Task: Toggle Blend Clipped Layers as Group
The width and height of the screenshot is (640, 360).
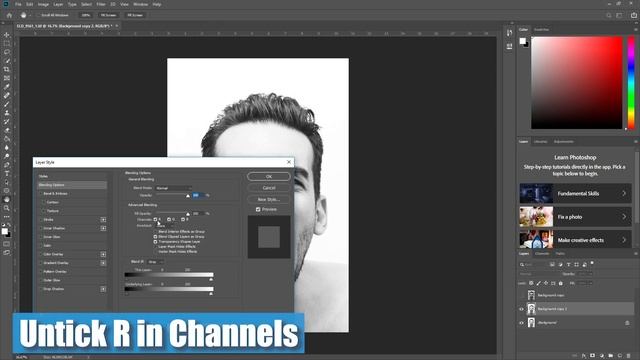Action: click(155, 237)
